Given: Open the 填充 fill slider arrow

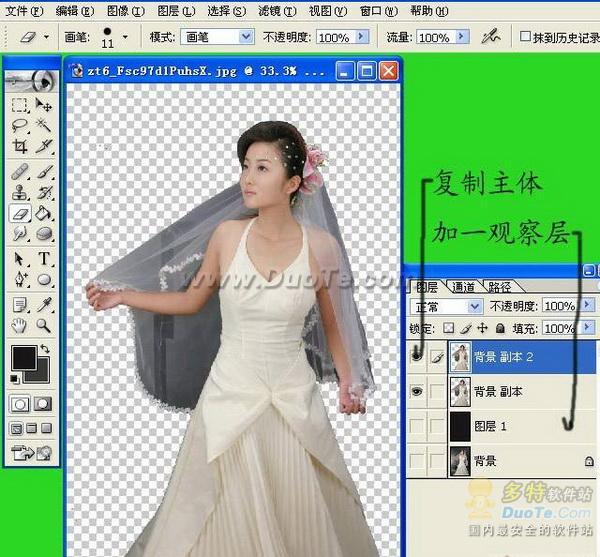Looking at the screenshot, I should (588, 328).
